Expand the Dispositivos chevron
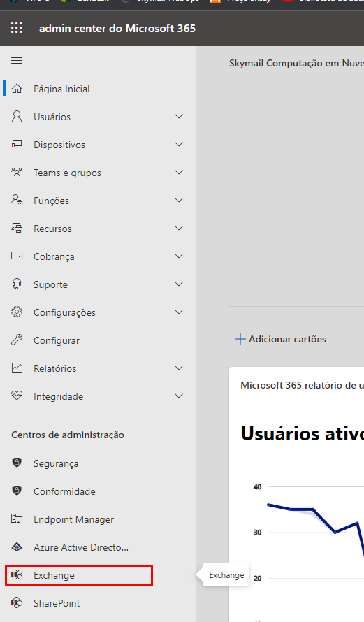 (x=180, y=145)
